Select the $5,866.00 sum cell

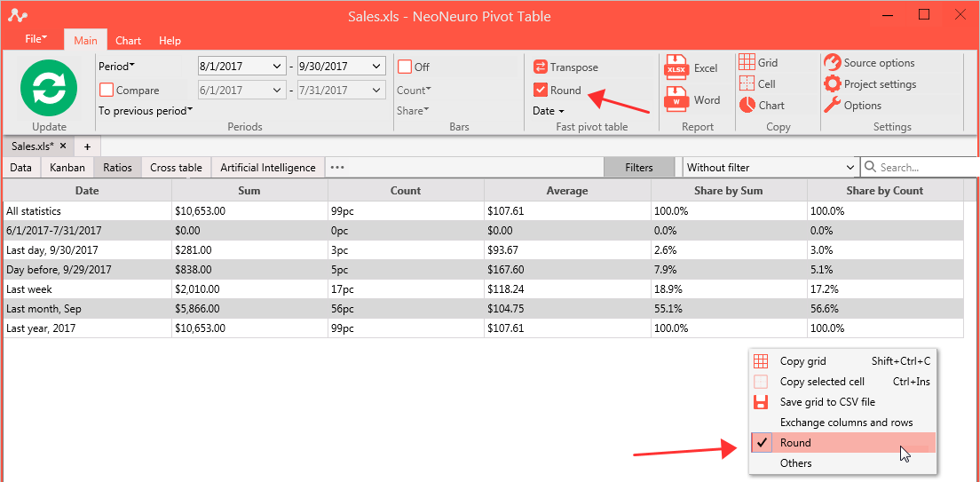pyautogui.click(x=249, y=308)
